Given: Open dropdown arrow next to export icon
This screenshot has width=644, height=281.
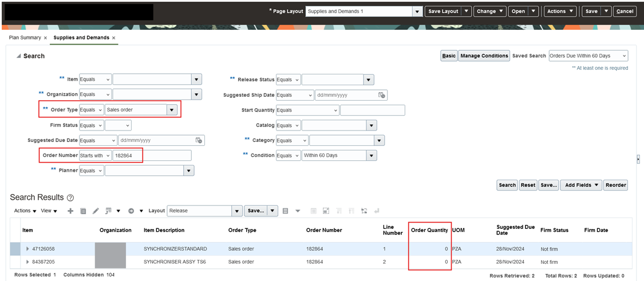Looking at the screenshot, I should click(x=118, y=211).
